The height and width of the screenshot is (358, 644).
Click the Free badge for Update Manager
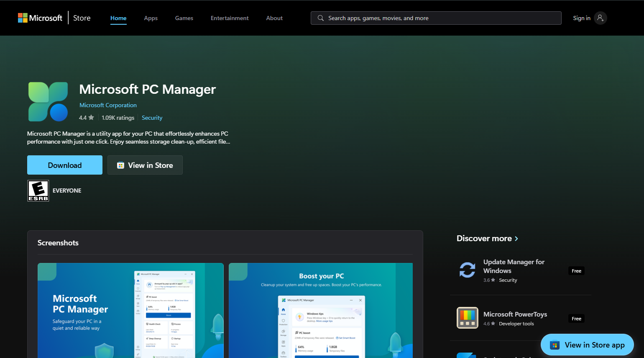[x=576, y=271]
